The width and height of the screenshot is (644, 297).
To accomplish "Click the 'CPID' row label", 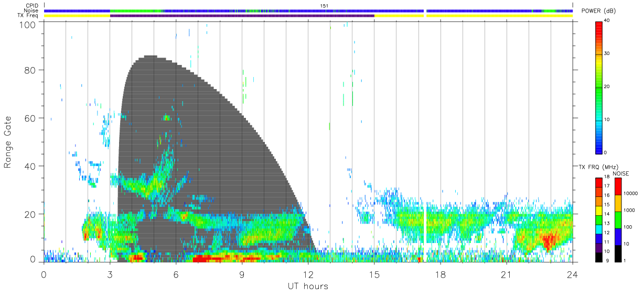I will 32,6.
